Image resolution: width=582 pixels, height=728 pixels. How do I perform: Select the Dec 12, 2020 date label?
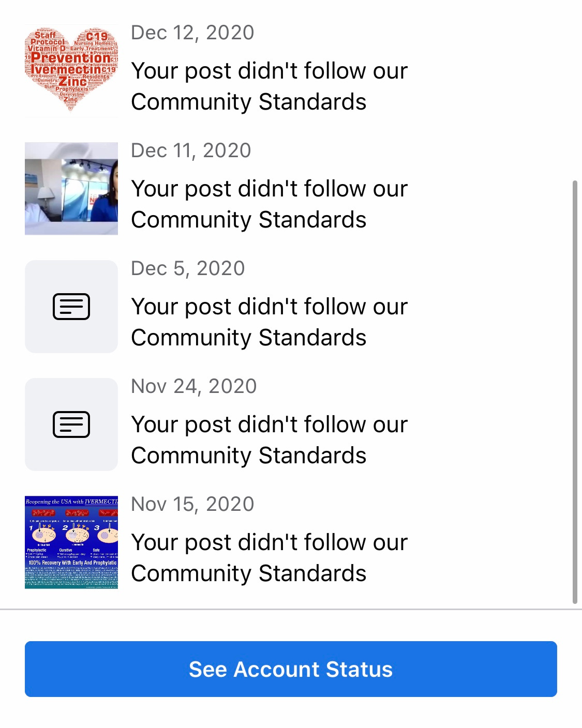click(x=192, y=33)
